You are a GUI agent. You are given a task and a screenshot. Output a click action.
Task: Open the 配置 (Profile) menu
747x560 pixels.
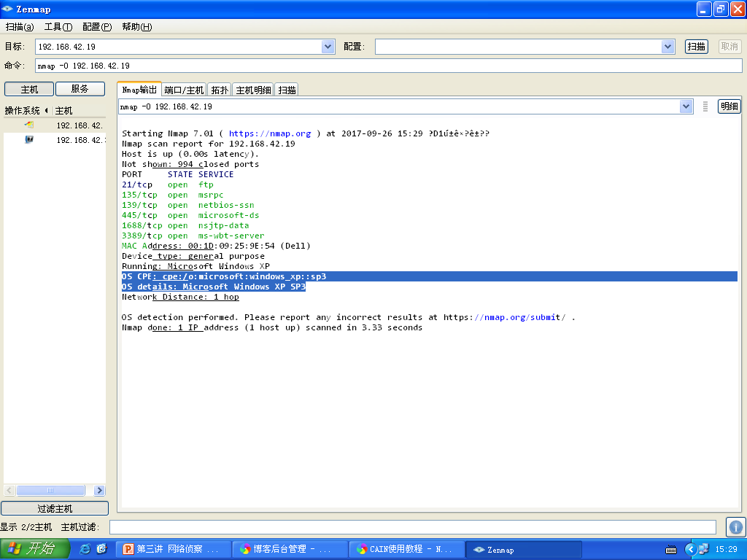point(97,27)
